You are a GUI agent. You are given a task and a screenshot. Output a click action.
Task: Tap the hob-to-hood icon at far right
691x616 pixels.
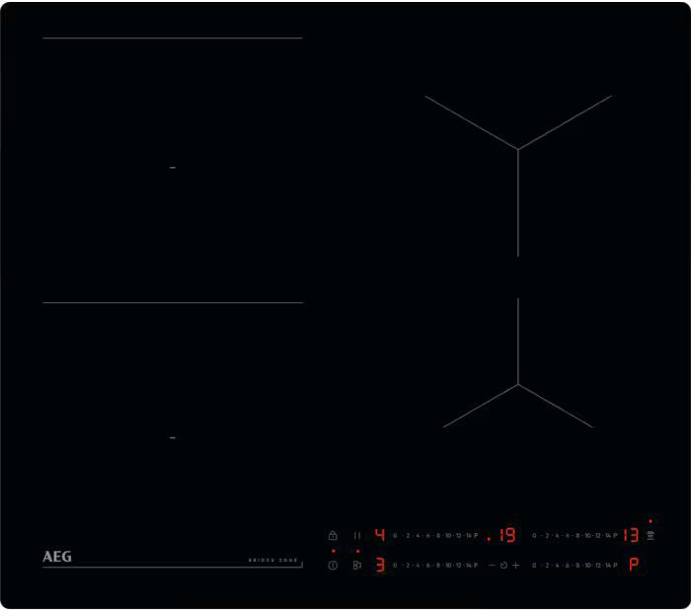pyautogui.click(x=651, y=535)
